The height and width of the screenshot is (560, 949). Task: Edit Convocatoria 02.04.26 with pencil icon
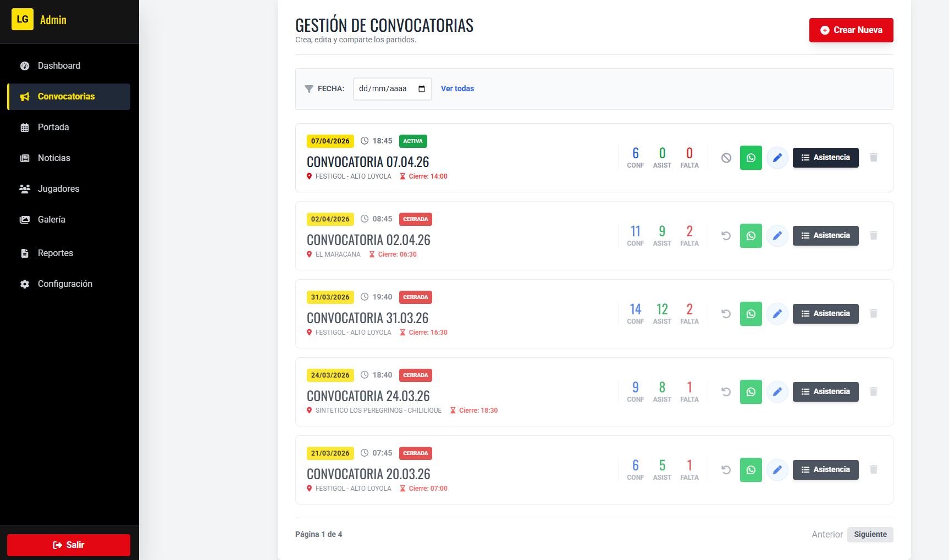(x=777, y=236)
